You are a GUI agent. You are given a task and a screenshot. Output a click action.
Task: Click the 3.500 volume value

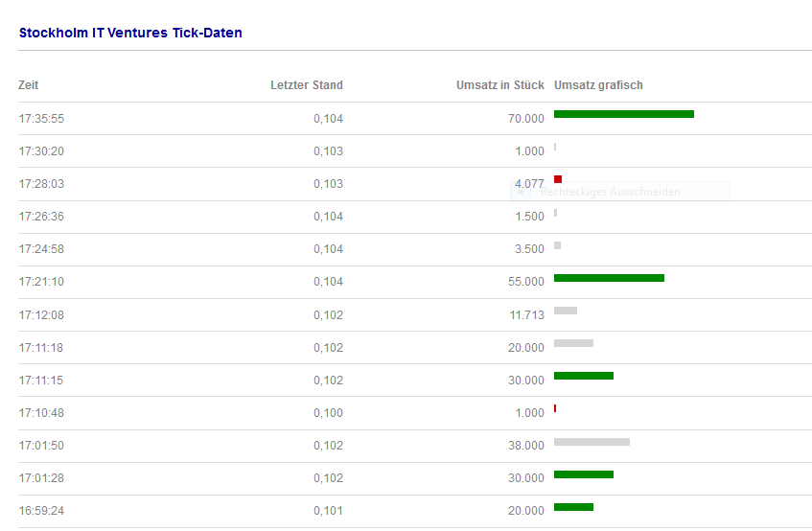(529, 249)
